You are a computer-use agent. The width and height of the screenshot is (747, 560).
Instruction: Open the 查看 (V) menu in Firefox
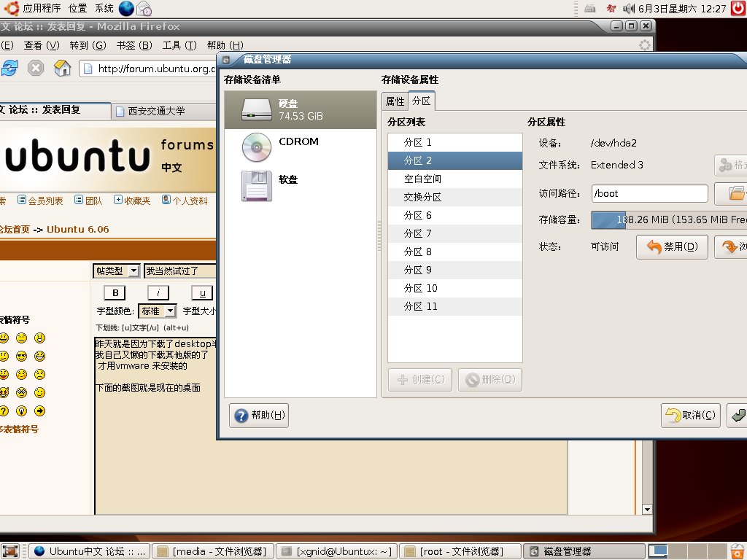pyautogui.click(x=42, y=45)
